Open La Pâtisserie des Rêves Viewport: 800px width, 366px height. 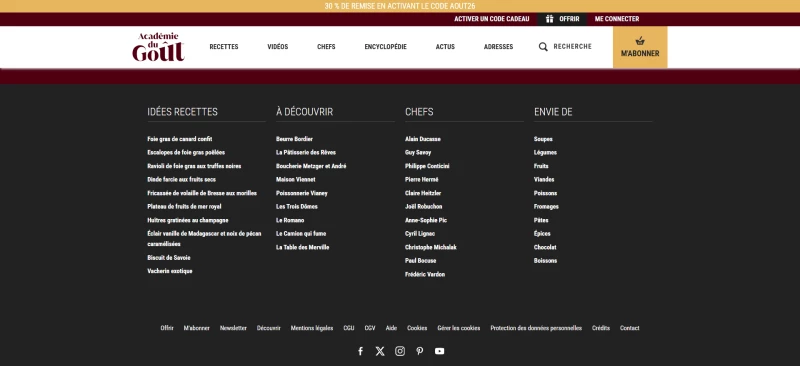tap(306, 152)
